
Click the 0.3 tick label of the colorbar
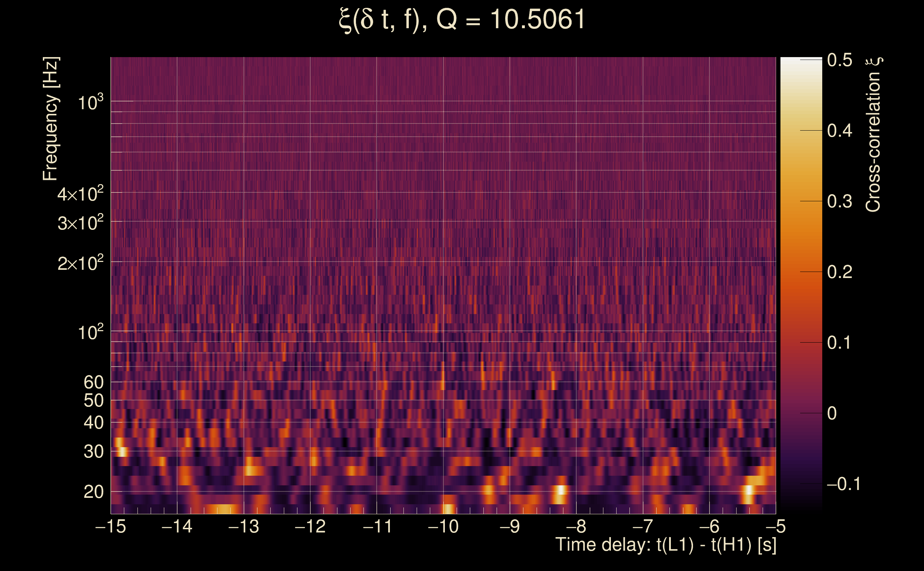(x=839, y=201)
